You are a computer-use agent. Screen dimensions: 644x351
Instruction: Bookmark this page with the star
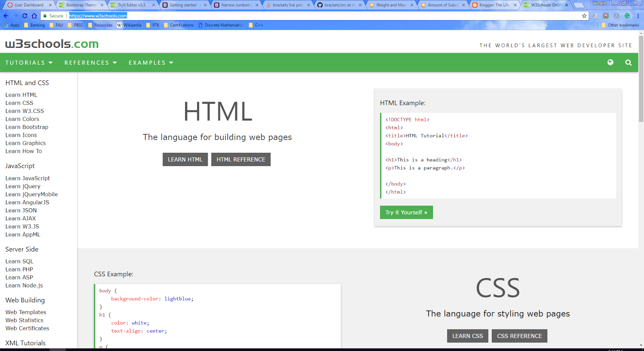pos(584,16)
